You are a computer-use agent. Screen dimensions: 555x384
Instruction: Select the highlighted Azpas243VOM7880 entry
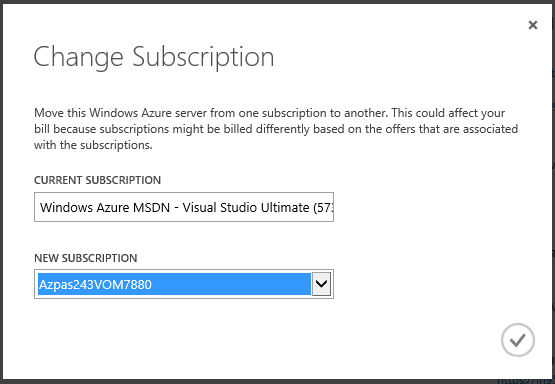point(174,284)
